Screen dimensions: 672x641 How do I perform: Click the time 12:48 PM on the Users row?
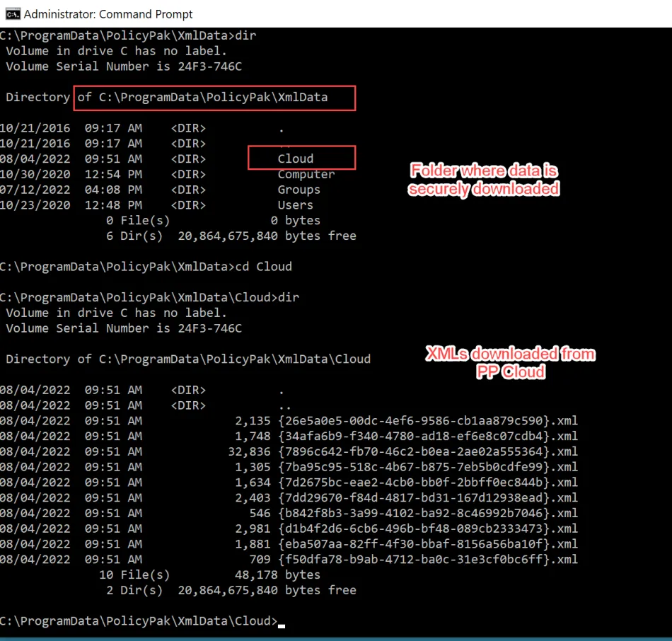point(113,205)
